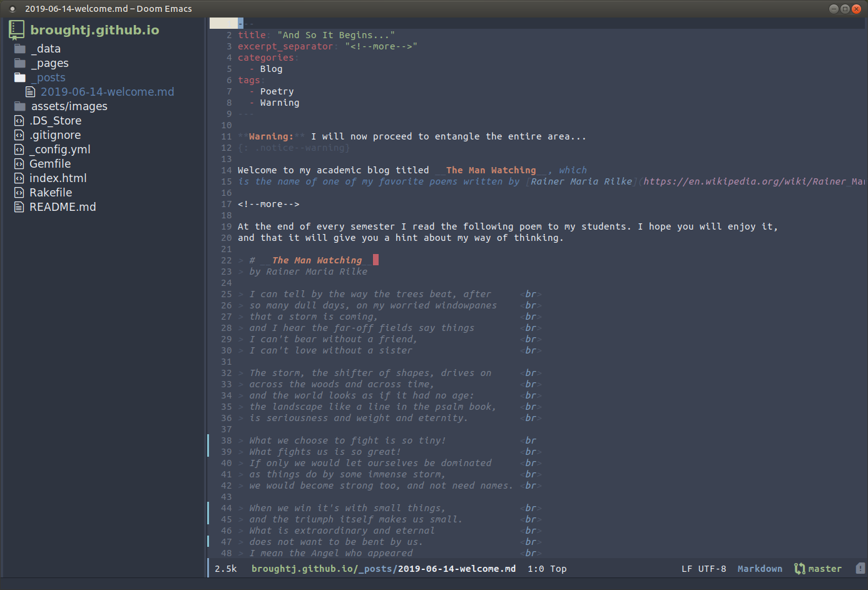Viewport: 868px width, 590px height.
Task: Click the _data folder icon
Action: [x=20, y=49]
